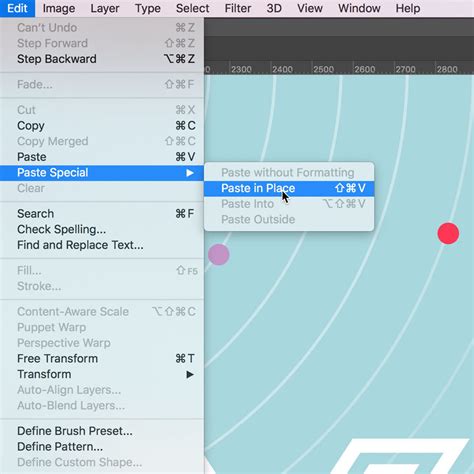
Task: Open the Window menu
Action: click(359, 8)
